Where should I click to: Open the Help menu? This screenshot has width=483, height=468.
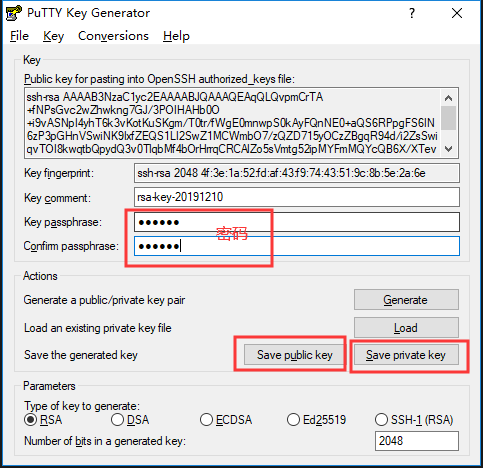[x=176, y=36]
